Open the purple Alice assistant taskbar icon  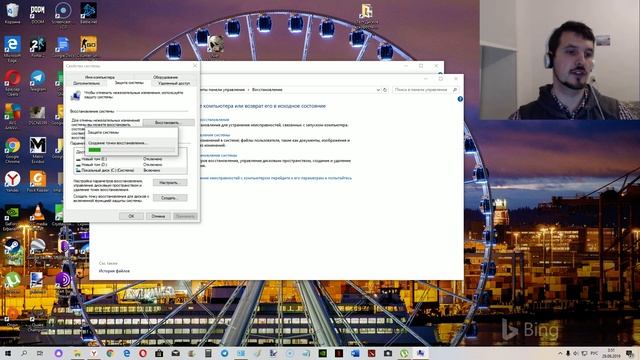coord(58,353)
